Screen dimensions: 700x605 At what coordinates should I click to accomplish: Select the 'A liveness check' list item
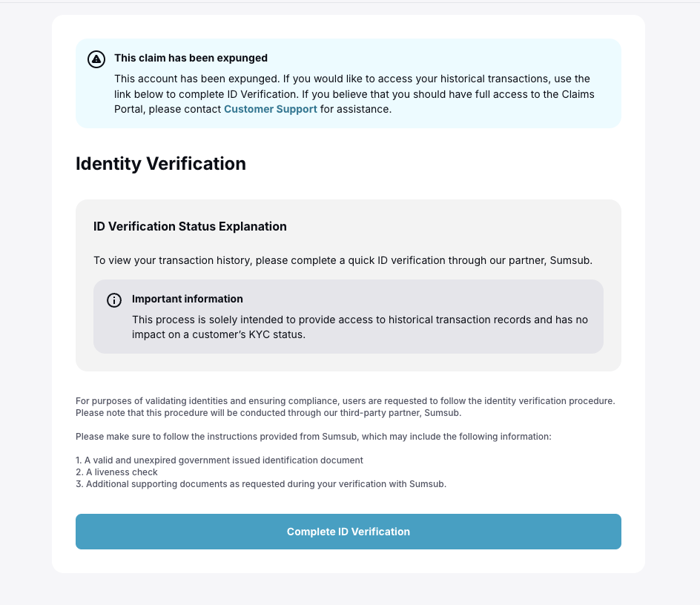click(116, 472)
